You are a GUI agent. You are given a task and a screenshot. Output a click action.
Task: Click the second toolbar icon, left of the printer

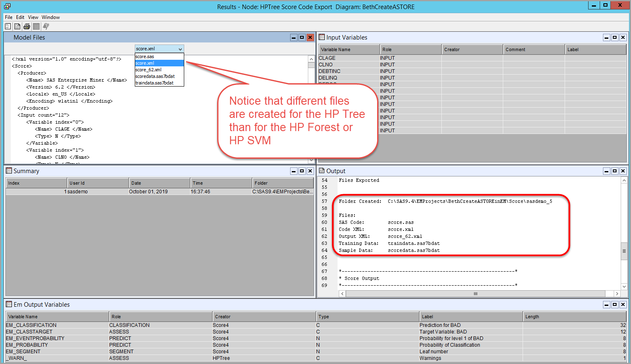coord(17,26)
